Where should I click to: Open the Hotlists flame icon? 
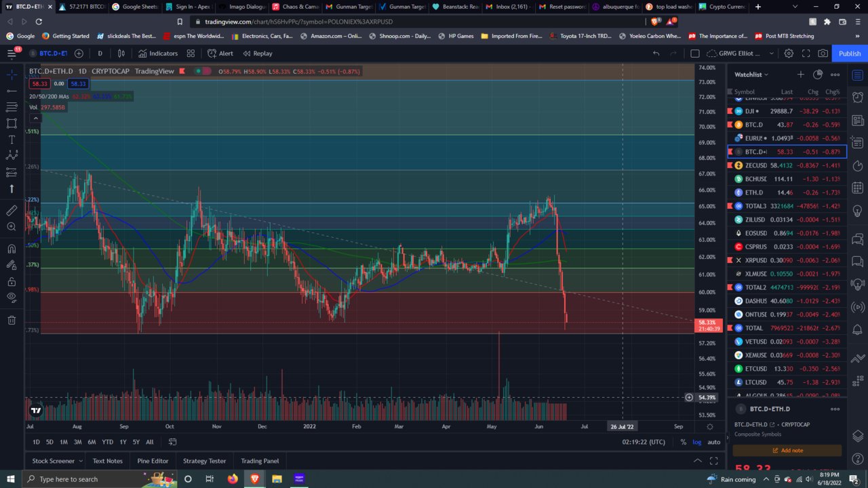tap(858, 166)
